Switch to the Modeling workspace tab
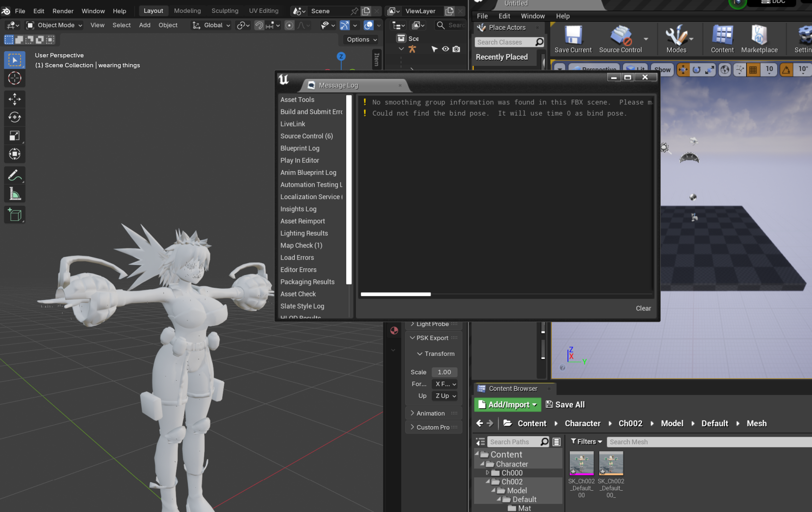 coord(187,10)
